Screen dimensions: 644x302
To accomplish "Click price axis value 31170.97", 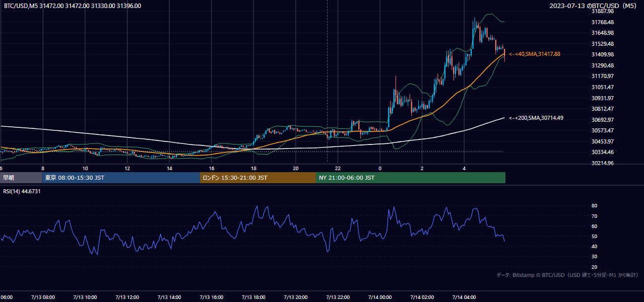I will pyautogui.click(x=603, y=76).
